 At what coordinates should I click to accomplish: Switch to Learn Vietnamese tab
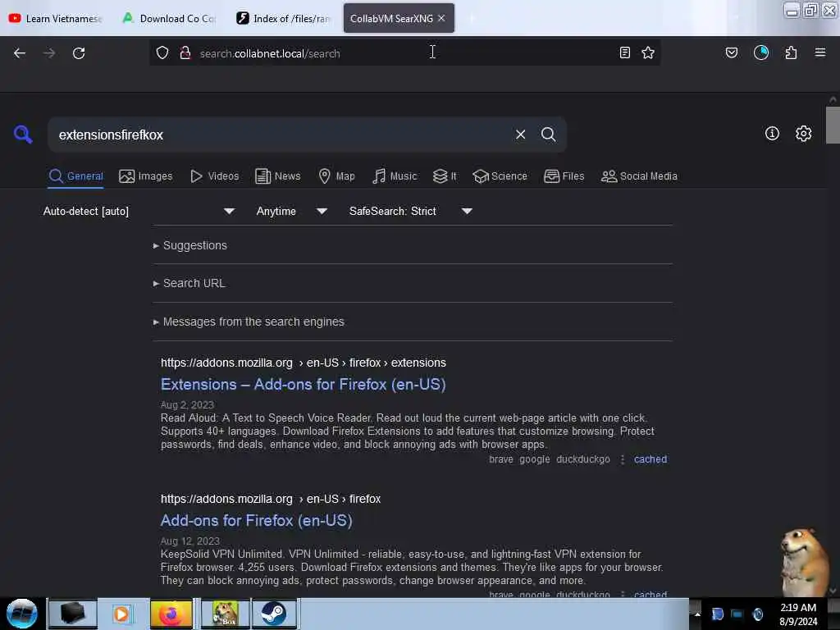(56, 18)
